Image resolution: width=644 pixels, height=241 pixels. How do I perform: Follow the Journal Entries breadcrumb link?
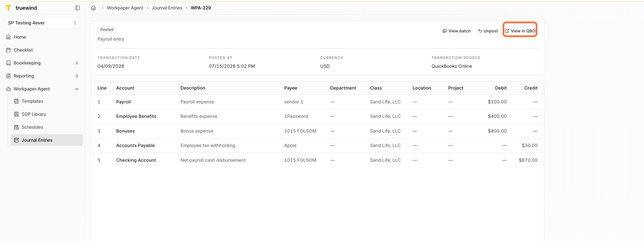pyautogui.click(x=167, y=8)
